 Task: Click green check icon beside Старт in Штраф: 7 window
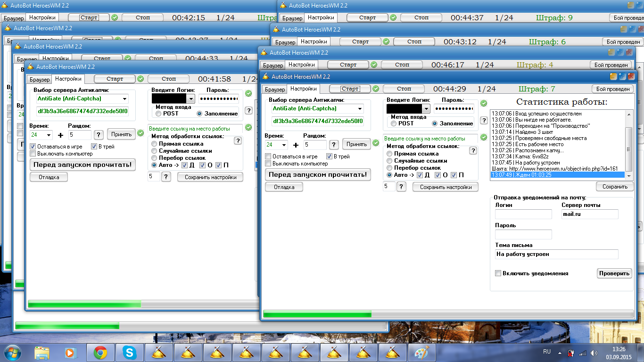click(x=376, y=89)
